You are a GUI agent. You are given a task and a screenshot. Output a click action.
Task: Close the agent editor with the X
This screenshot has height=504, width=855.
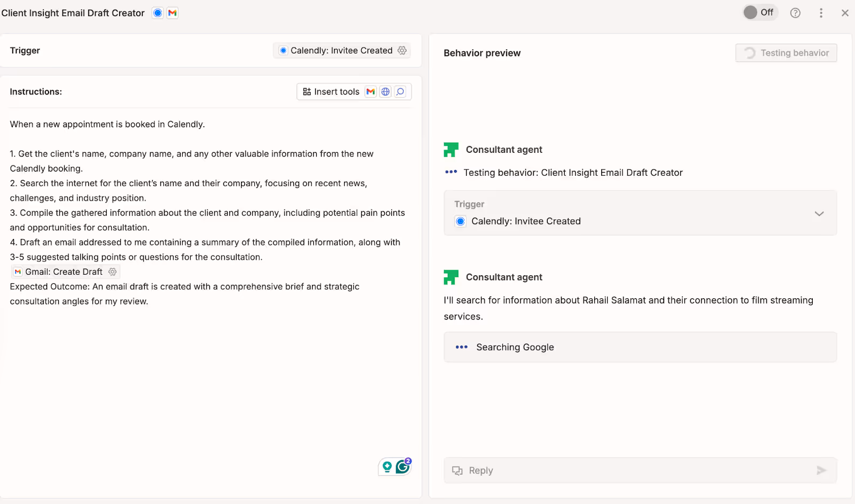tap(845, 13)
